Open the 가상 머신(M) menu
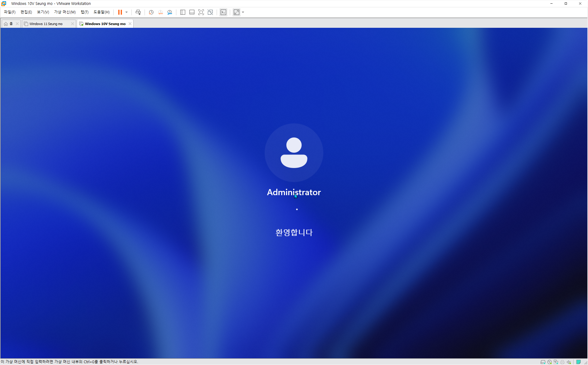The image size is (588, 365). (65, 12)
